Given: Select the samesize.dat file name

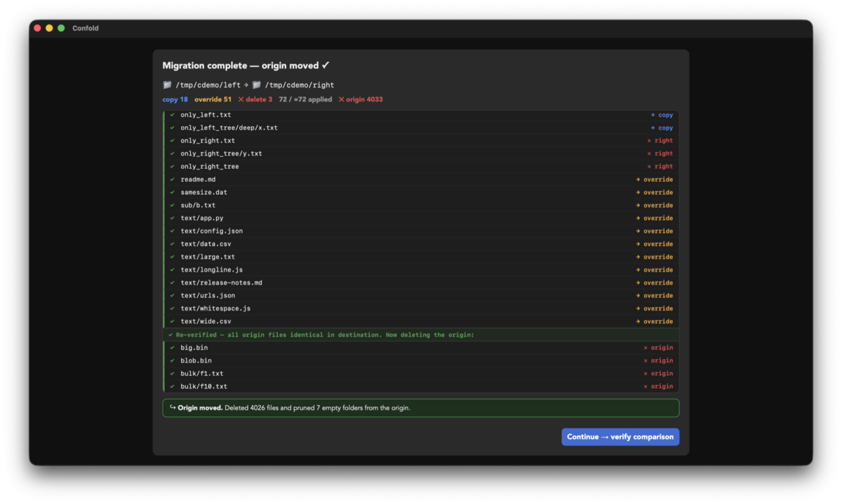Looking at the screenshot, I should 203,193.
